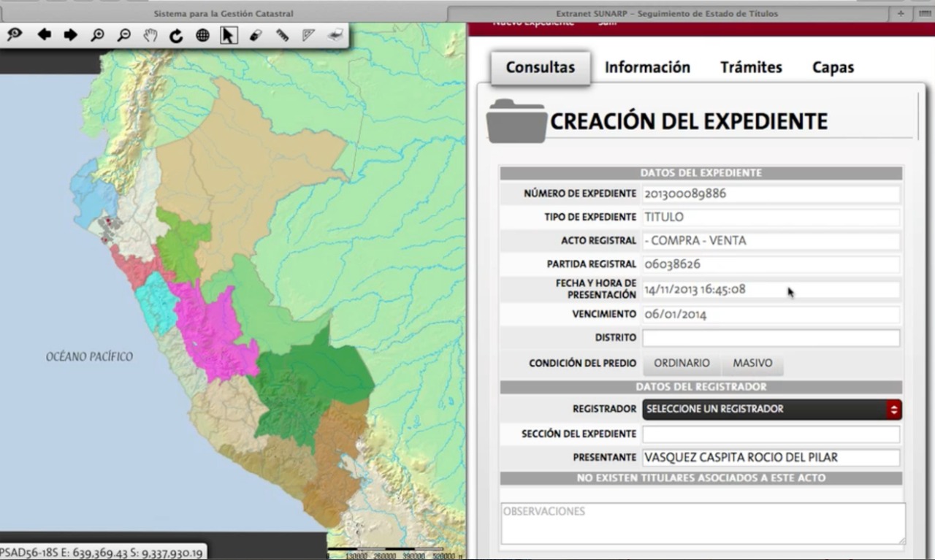Image resolution: width=935 pixels, height=560 pixels.
Task: Choose the eraser clear tool
Action: 255,35
